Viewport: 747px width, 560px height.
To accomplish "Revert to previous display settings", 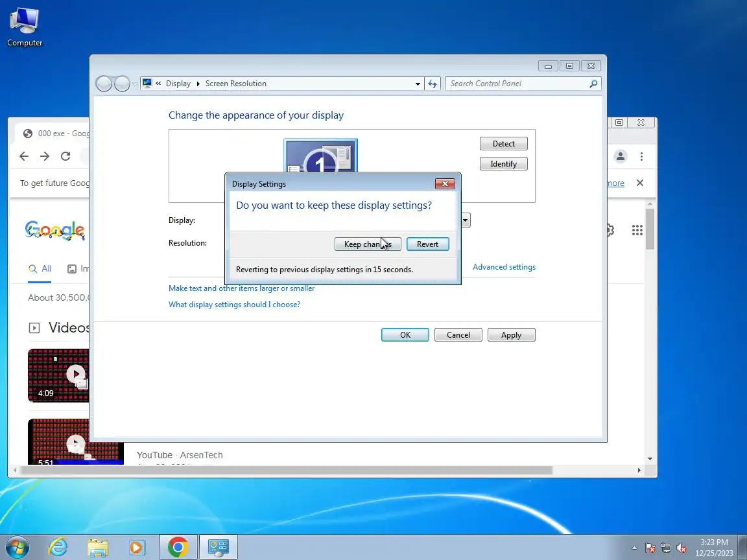I will [427, 244].
